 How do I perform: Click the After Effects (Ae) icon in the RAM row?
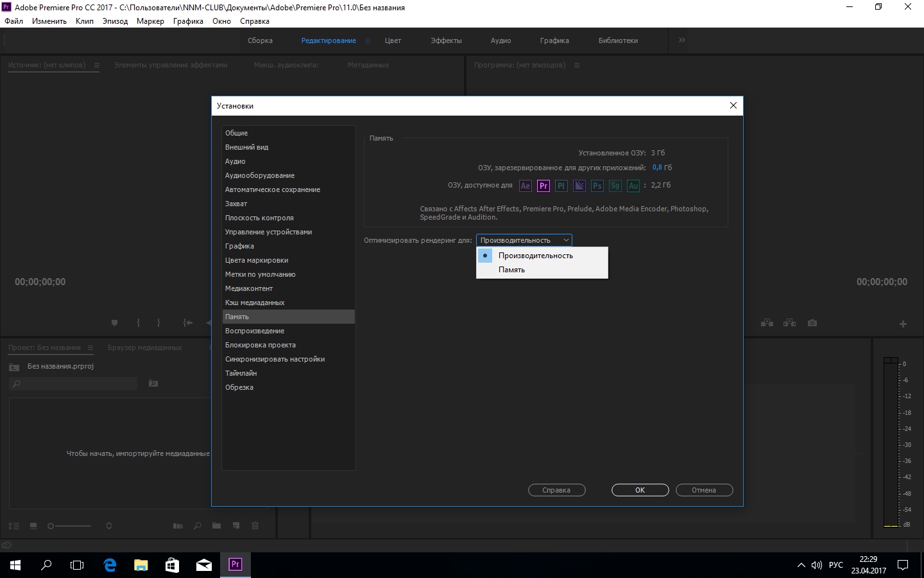pyautogui.click(x=526, y=186)
